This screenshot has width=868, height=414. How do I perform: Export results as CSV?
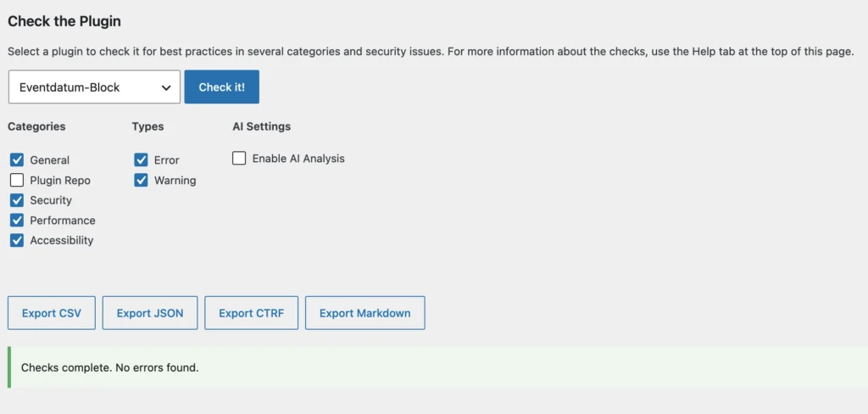(x=52, y=313)
